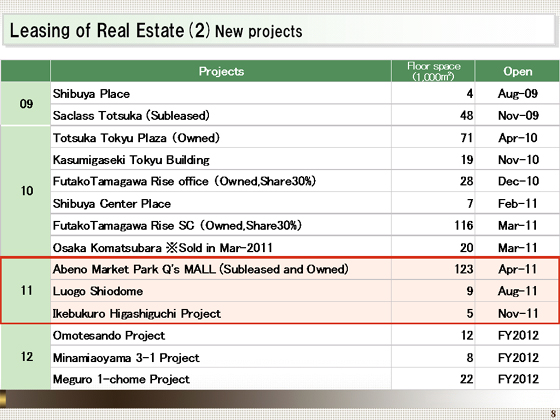Select the 'Shibuya Place' project row text

(91, 94)
